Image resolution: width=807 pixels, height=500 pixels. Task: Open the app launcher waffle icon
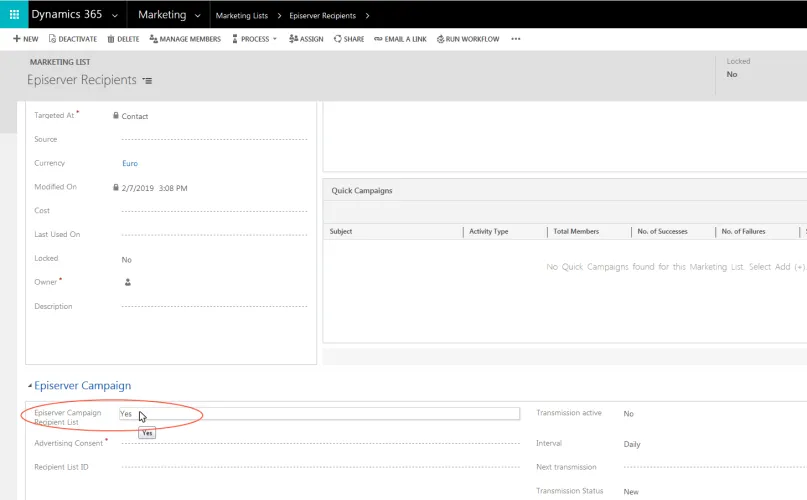pos(14,14)
